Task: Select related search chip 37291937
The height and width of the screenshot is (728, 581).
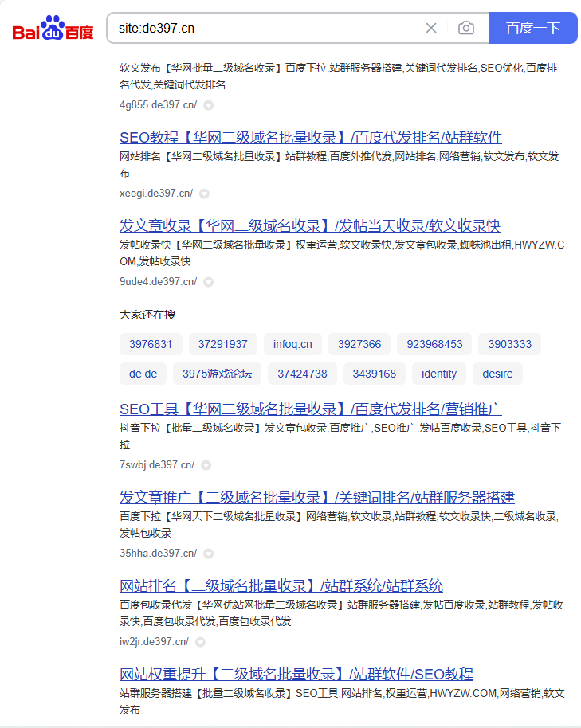Action: click(x=222, y=344)
